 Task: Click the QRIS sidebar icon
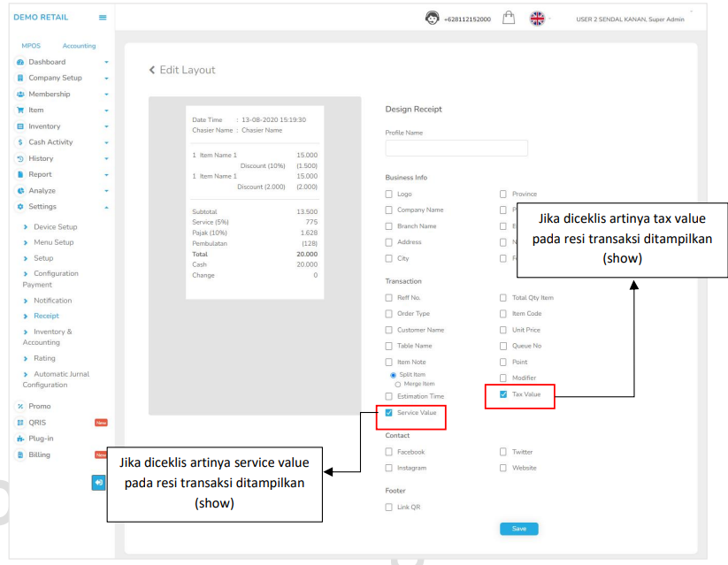[x=20, y=423]
